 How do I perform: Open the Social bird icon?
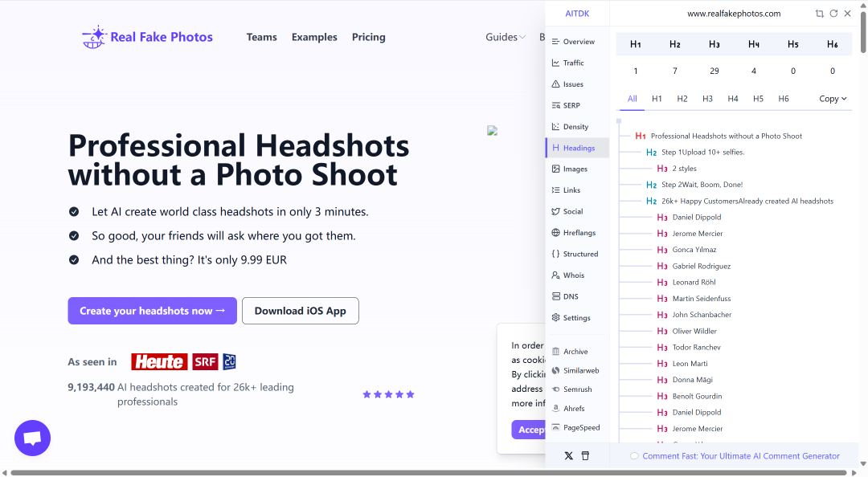[x=556, y=211]
